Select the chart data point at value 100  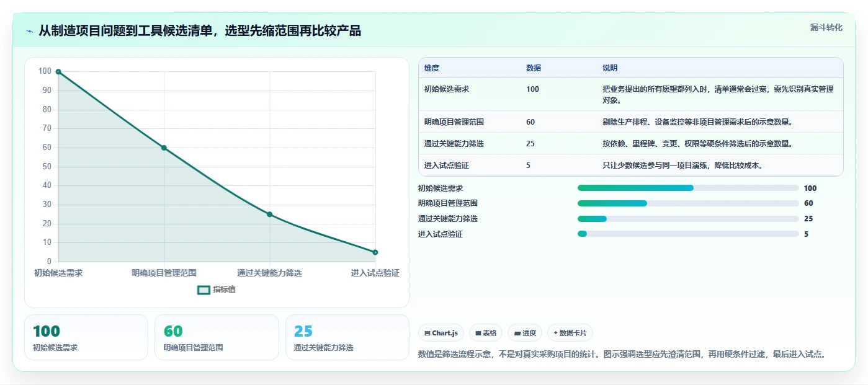pyautogui.click(x=58, y=72)
